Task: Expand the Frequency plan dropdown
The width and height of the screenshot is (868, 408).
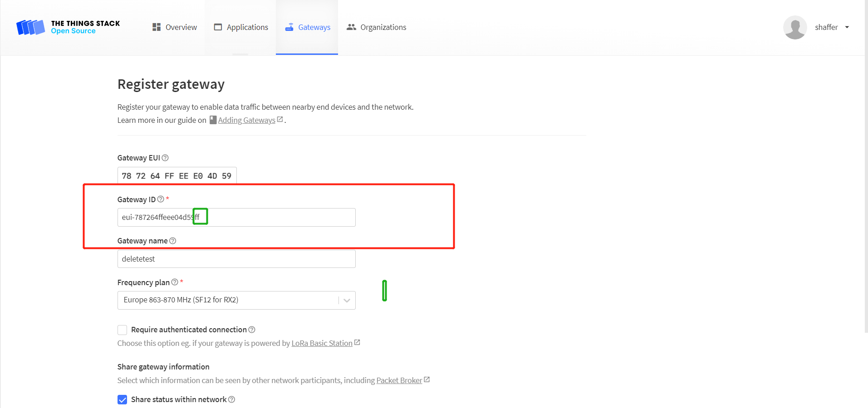Action: (x=347, y=300)
